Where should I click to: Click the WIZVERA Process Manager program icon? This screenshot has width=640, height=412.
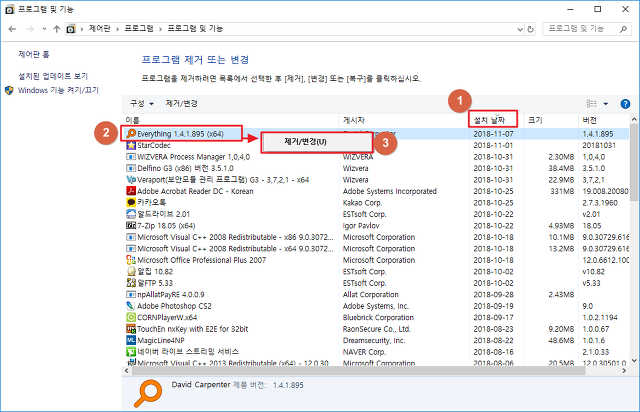(x=131, y=157)
